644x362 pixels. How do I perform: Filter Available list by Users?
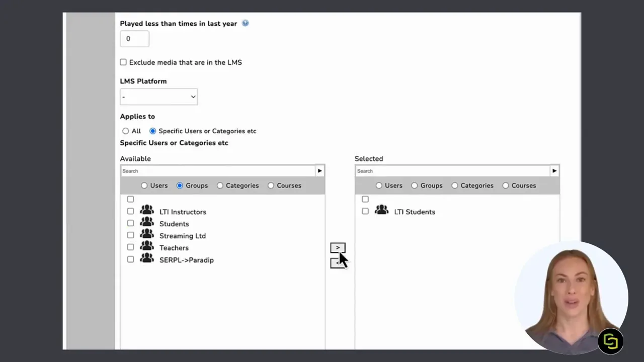(x=144, y=186)
